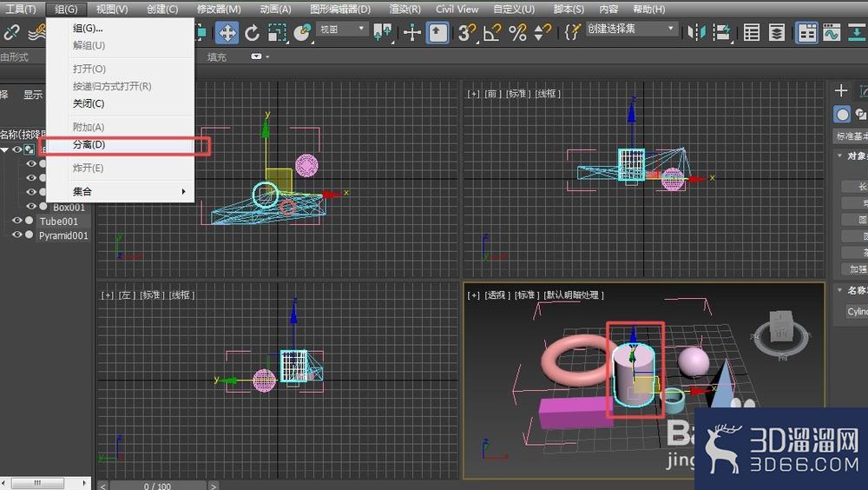This screenshot has width=868, height=490.
Task: Toggle visibility eye of Tube001
Action: point(17,221)
